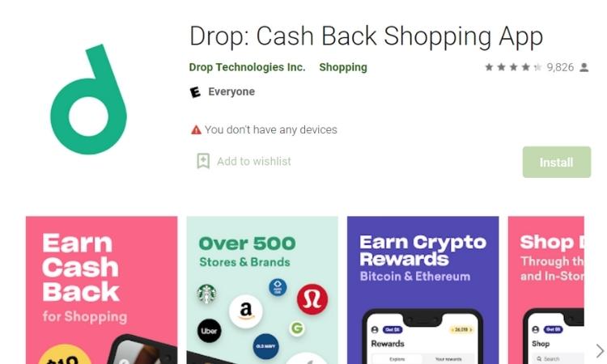Open the Earn Crypto Rewards screenshot
Image resolution: width=607 pixels, height=364 pixels.
(422, 290)
